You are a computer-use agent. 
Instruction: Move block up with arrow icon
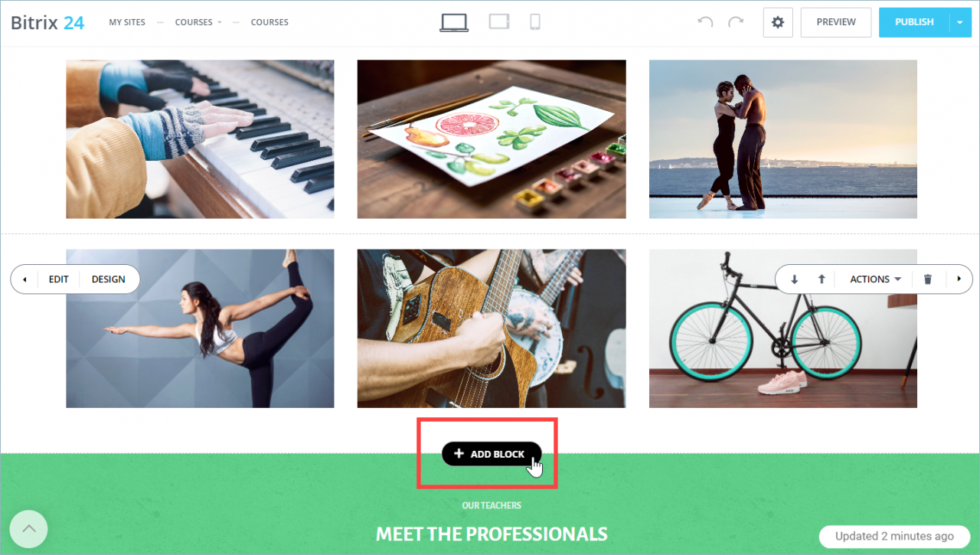coord(822,279)
